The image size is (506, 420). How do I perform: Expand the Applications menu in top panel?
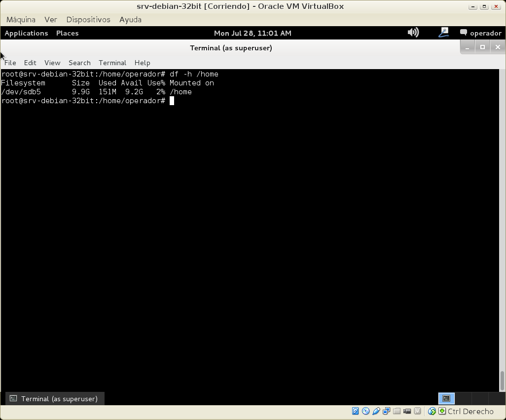tap(26, 33)
